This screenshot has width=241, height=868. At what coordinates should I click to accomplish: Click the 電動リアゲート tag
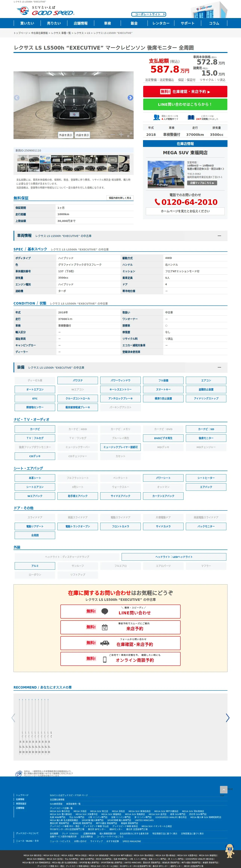(35, 526)
